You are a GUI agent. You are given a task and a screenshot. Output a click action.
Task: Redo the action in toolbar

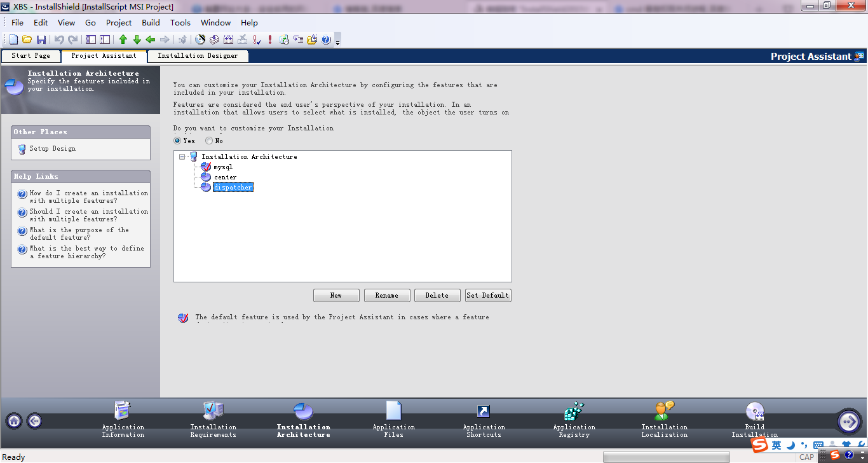point(73,39)
